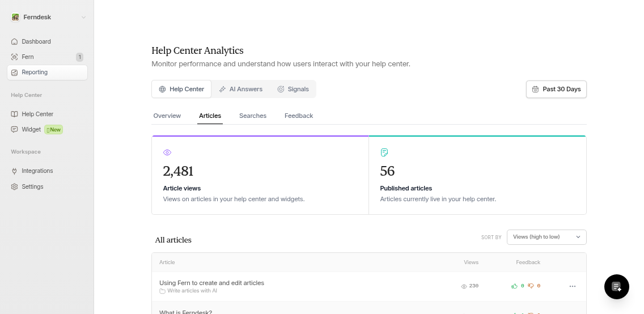Click the teal document icon on Published articles card
Image resolution: width=644 pixels, height=314 pixels.
[x=384, y=152]
